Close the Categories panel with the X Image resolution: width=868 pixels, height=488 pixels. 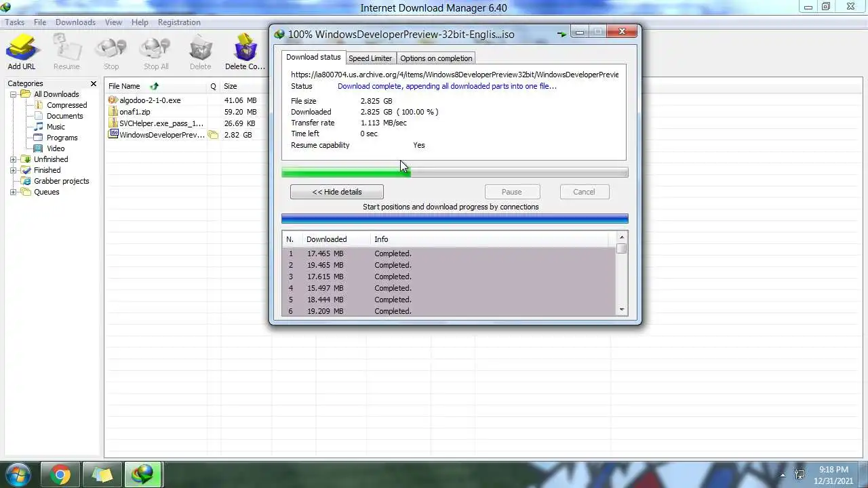[94, 83]
